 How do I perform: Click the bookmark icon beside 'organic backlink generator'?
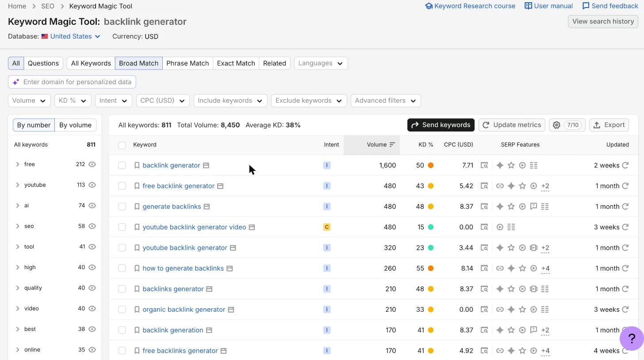137,310
